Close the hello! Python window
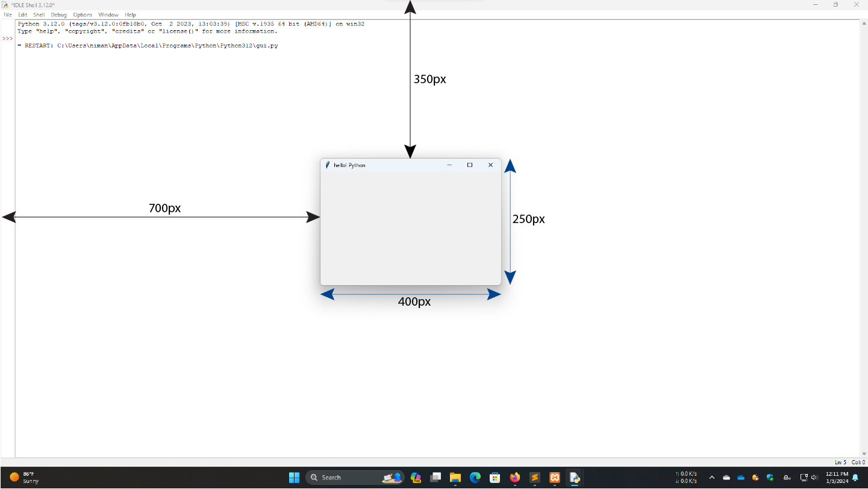 [490, 165]
